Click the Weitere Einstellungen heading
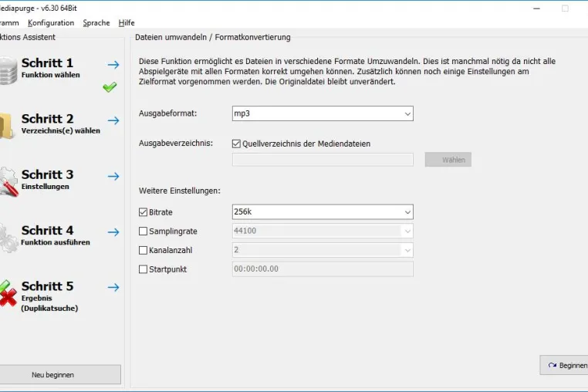The image size is (588, 392). (180, 191)
